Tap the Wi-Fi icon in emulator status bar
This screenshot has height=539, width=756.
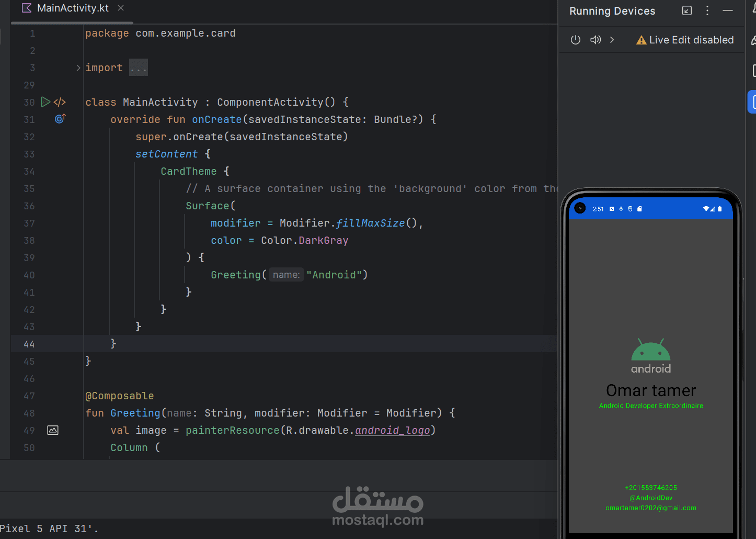coord(706,209)
